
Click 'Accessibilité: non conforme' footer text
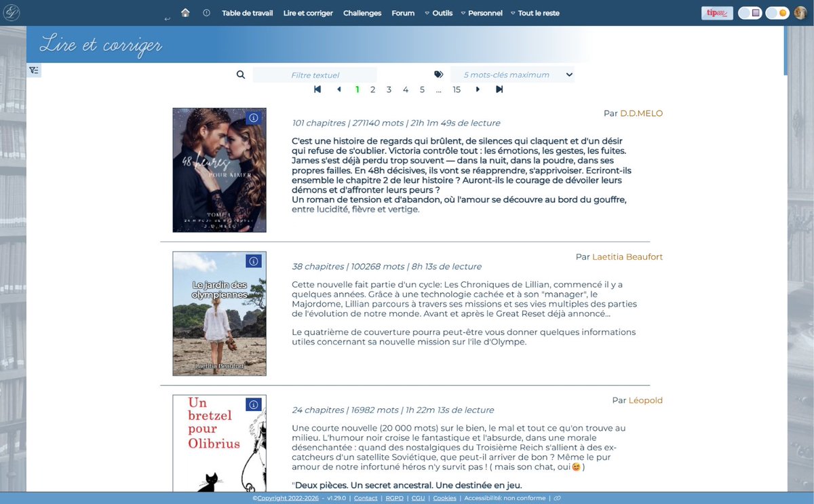pyautogui.click(x=505, y=498)
